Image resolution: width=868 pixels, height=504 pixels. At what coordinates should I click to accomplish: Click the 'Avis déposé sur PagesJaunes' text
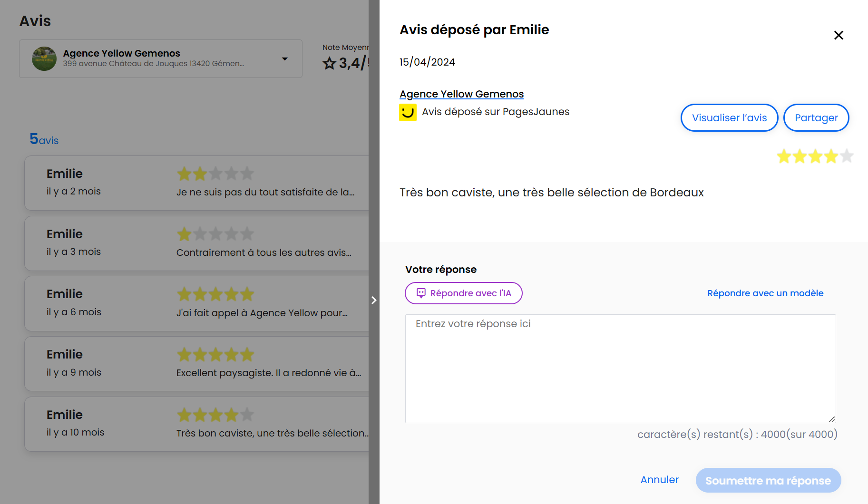[496, 112]
